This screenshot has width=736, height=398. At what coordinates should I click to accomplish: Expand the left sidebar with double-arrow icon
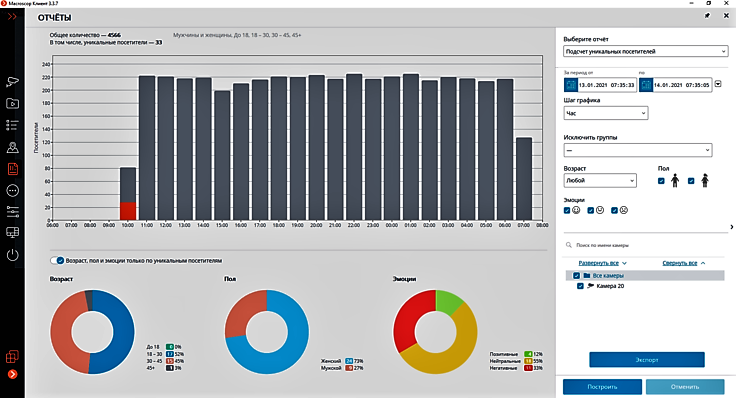pyautogui.click(x=12, y=17)
